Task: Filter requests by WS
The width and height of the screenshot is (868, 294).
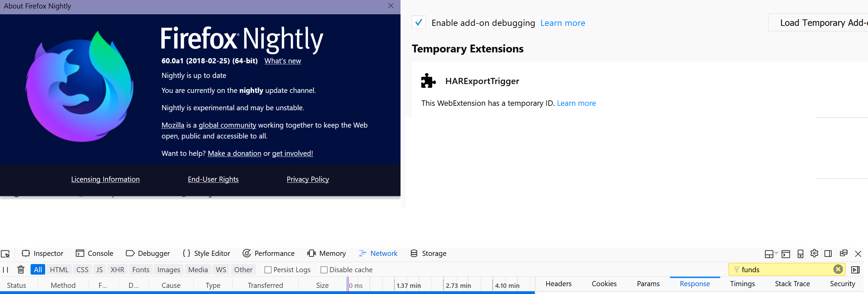Action: coord(221,269)
